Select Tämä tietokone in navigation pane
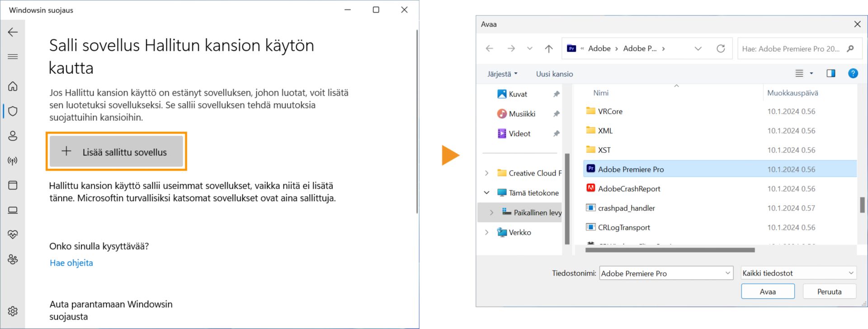This screenshot has width=868, height=329. 528,193
